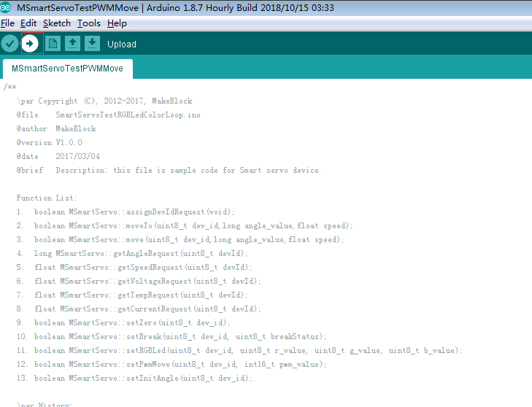Click the getVoltageRequest(uint8_t devId) line
This screenshot has width=532, height=407.
(x=139, y=281)
